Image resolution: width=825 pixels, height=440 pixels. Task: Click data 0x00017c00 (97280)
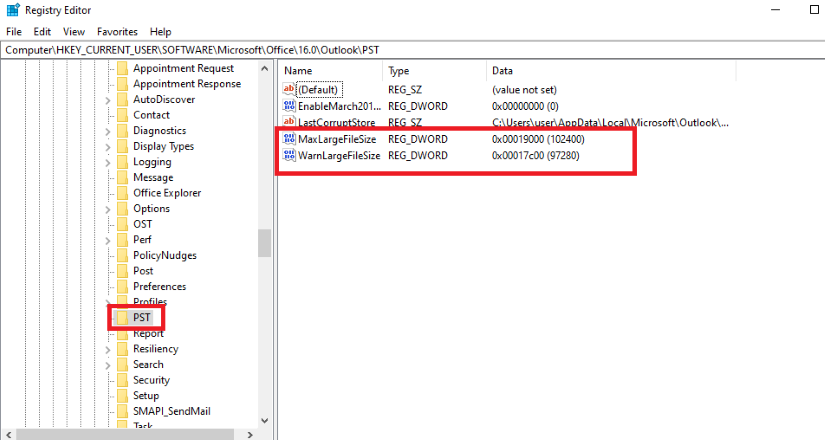click(x=536, y=155)
